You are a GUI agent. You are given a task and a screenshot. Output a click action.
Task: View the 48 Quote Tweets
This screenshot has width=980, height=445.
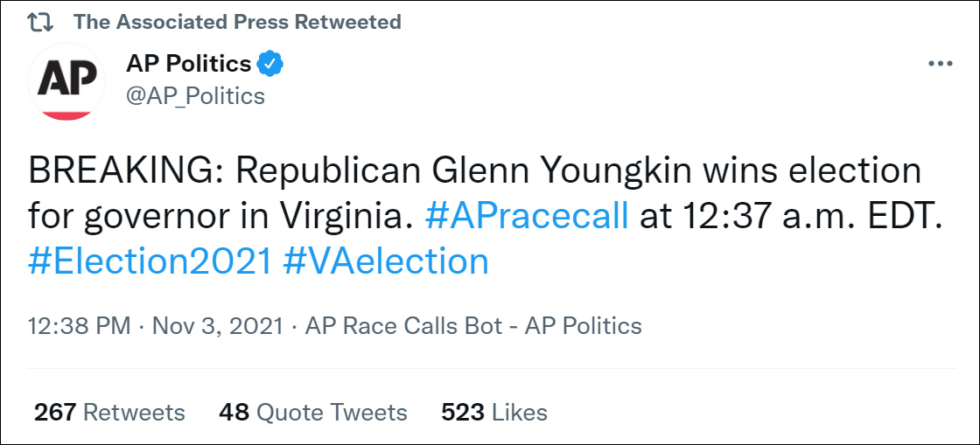[313, 412]
